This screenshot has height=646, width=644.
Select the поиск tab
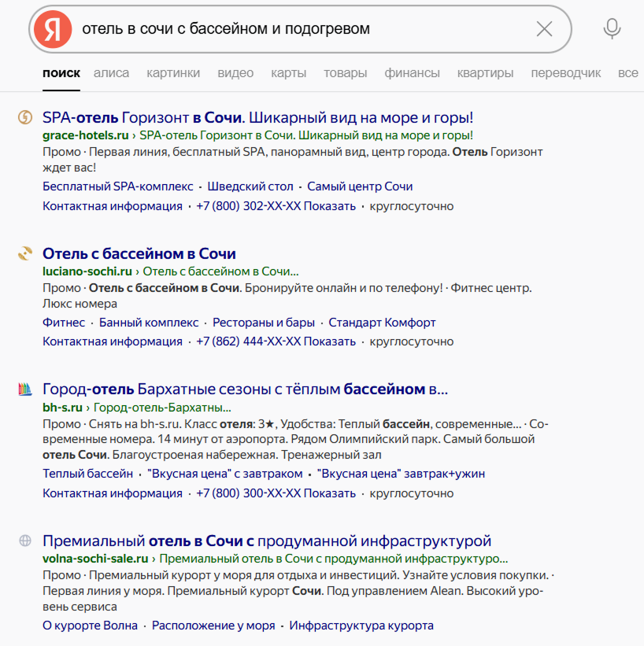pyautogui.click(x=61, y=73)
